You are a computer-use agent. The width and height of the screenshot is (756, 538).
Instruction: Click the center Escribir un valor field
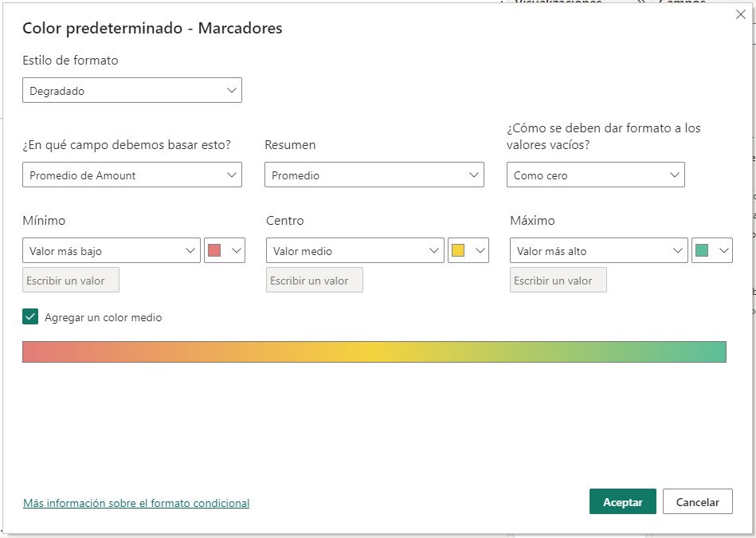(x=315, y=281)
